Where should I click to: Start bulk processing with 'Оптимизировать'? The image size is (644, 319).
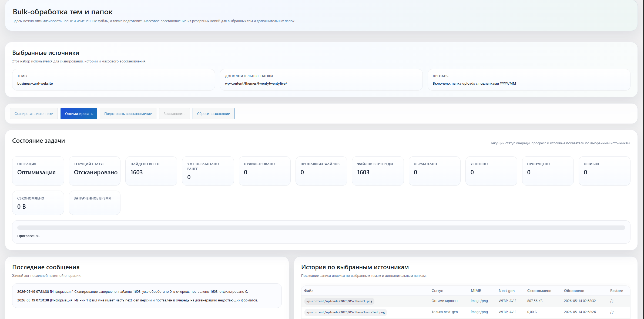(79, 114)
